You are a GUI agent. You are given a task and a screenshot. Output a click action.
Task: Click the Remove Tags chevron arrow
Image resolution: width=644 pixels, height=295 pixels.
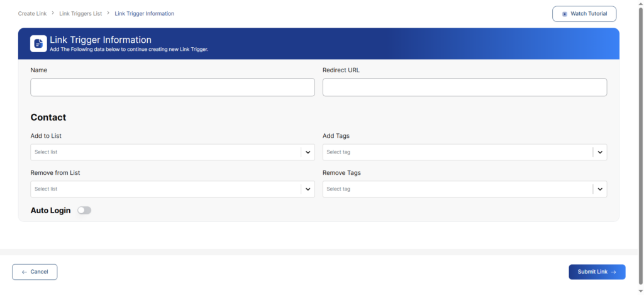point(600,189)
